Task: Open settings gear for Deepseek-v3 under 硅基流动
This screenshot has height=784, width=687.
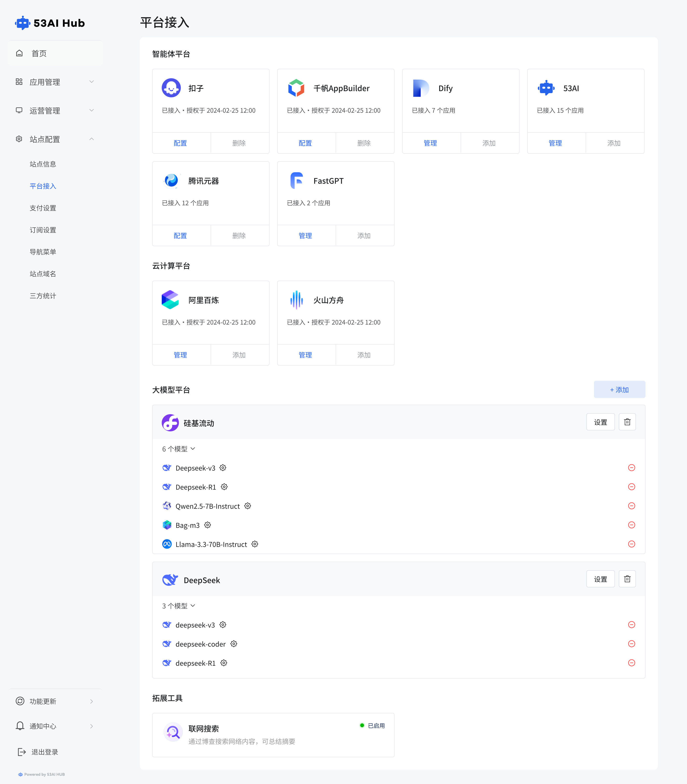Action: [x=223, y=468]
